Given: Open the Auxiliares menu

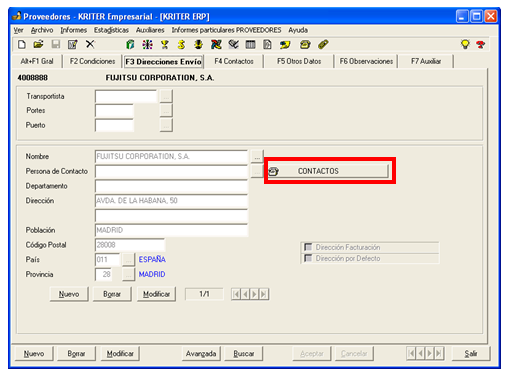Looking at the screenshot, I should coord(150,30).
